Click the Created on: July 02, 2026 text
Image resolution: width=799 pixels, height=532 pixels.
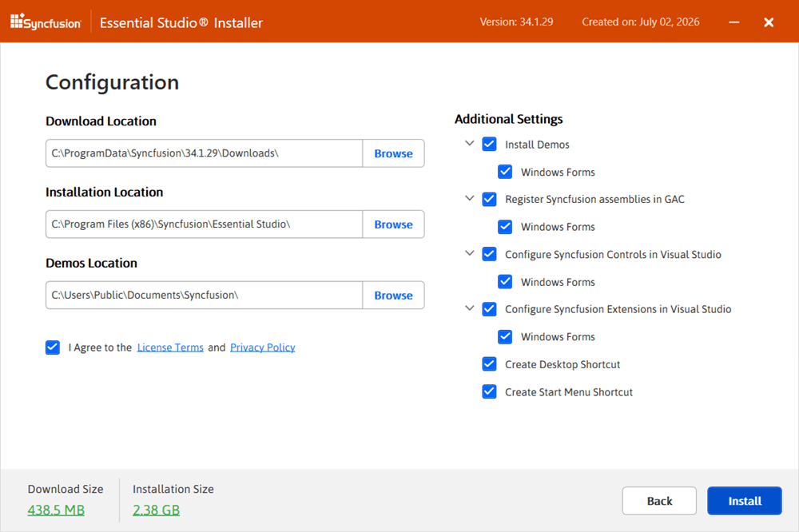coord(641,22)
